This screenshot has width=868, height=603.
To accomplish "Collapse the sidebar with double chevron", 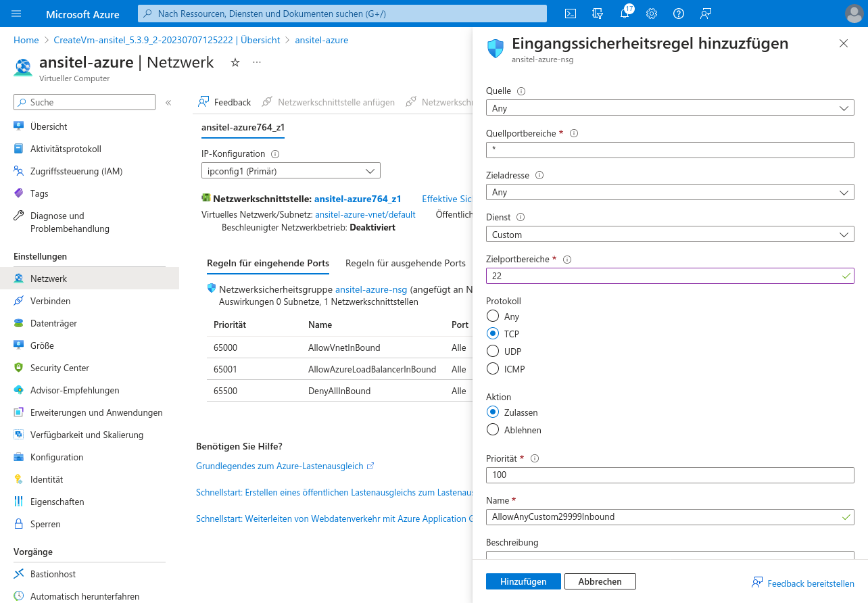I will click(x=168, y=103).
